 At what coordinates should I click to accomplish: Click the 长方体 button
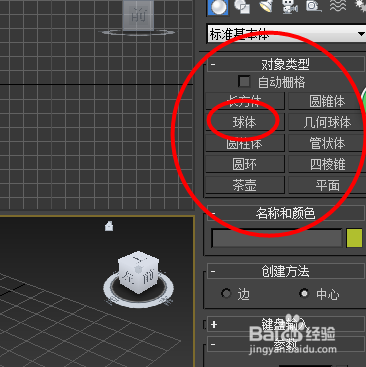(x=245, y=101)
